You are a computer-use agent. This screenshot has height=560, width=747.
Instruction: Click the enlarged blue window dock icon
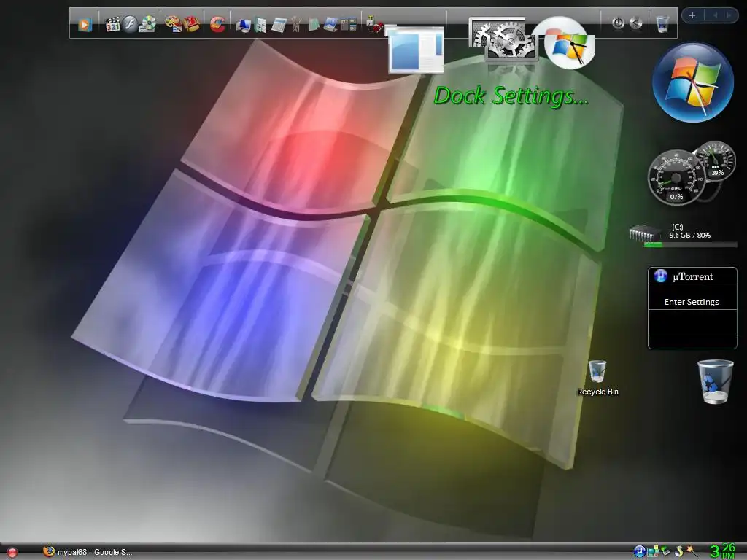click(416, 50)
